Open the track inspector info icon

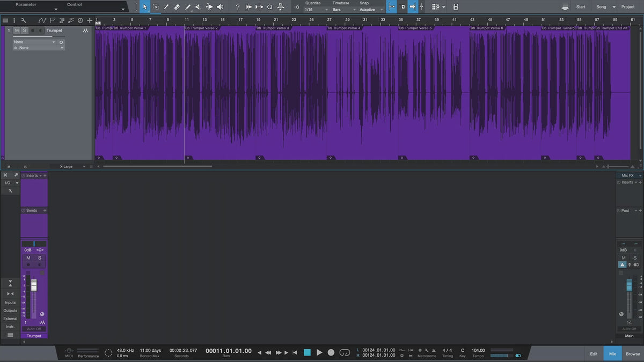[x=14, y=20]
